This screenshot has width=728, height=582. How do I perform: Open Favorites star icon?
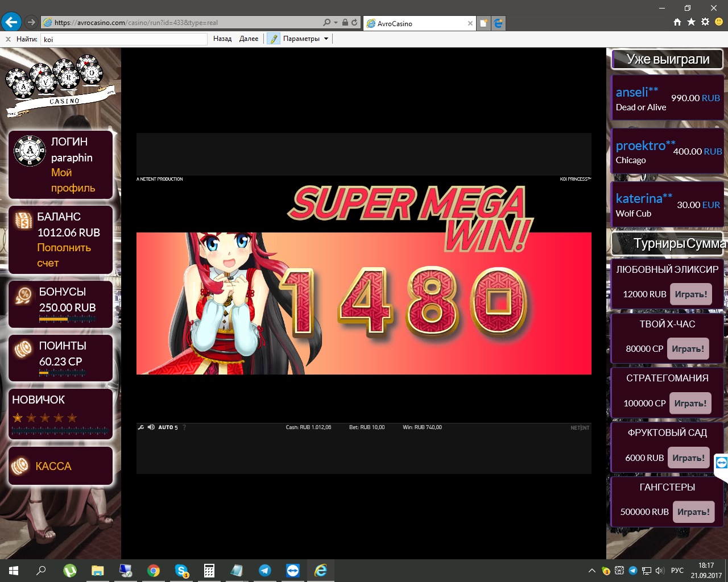691,22
